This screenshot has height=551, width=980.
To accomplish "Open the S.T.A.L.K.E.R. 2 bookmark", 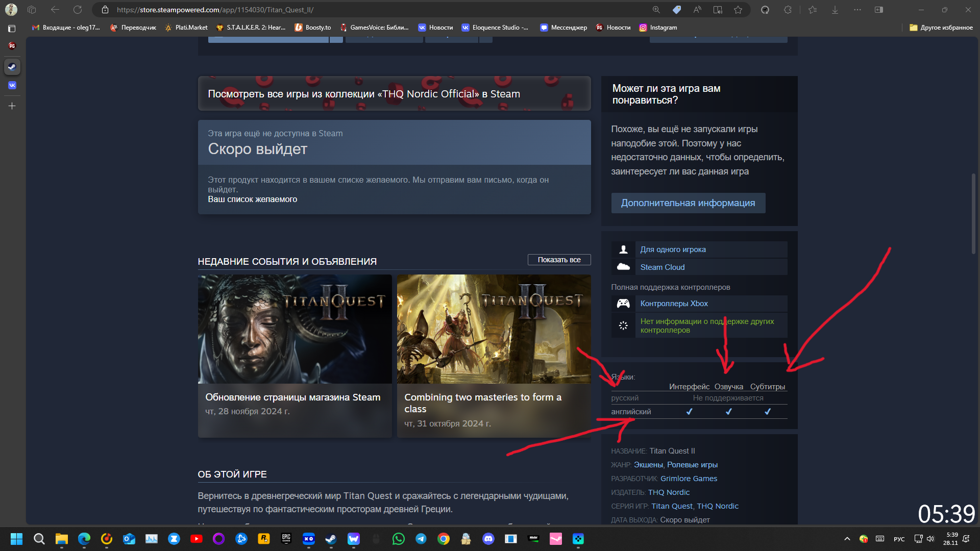I will [x=251, y=28].
